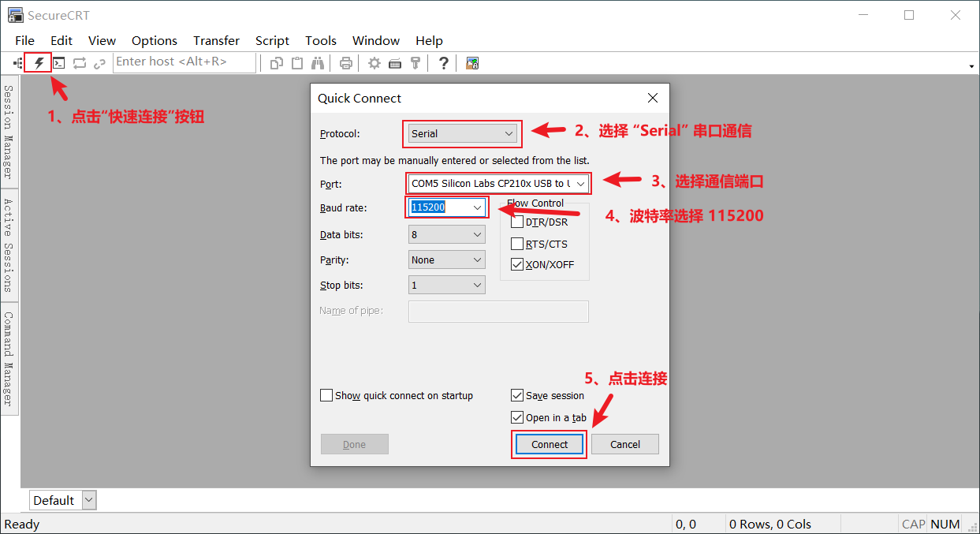Open the Default button bar dropdown
This screenshot has height=534, width=980.
pyautogui.click(x=89, y=500)
